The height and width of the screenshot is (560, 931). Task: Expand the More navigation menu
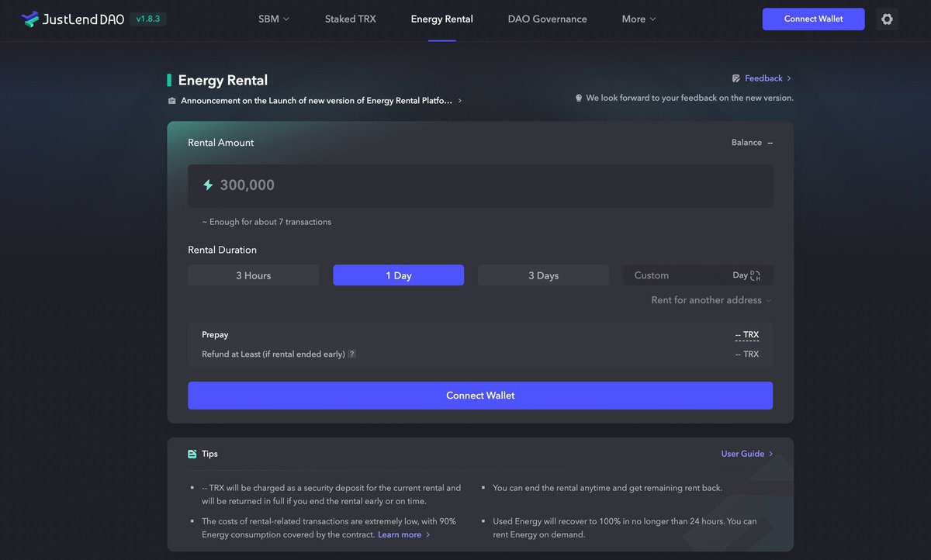coord(639,19)
